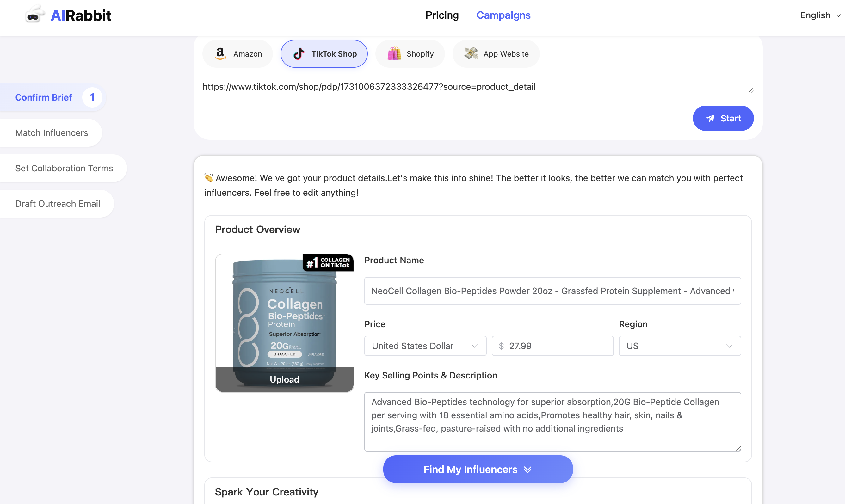The image size is (845, 504).
Task: Open the United States Dollar currency dropdown
Action: tap(425, 346)
